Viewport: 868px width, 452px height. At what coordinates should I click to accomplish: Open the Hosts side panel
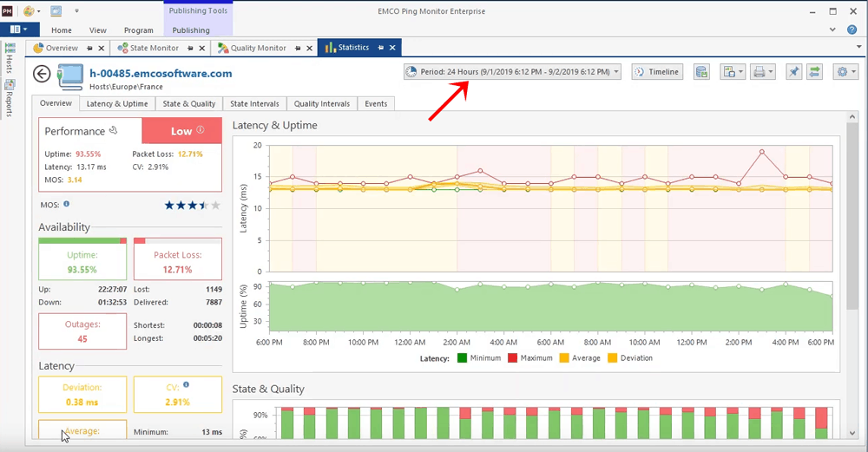[10, 59]
